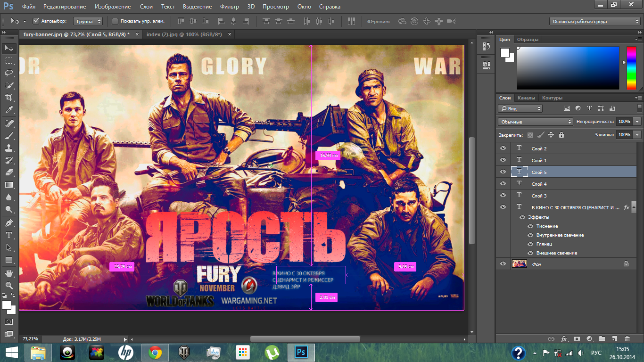The height and width of the screenshot is (362, 644).
Task: Select the Path Selection tool
Action: 9,247
